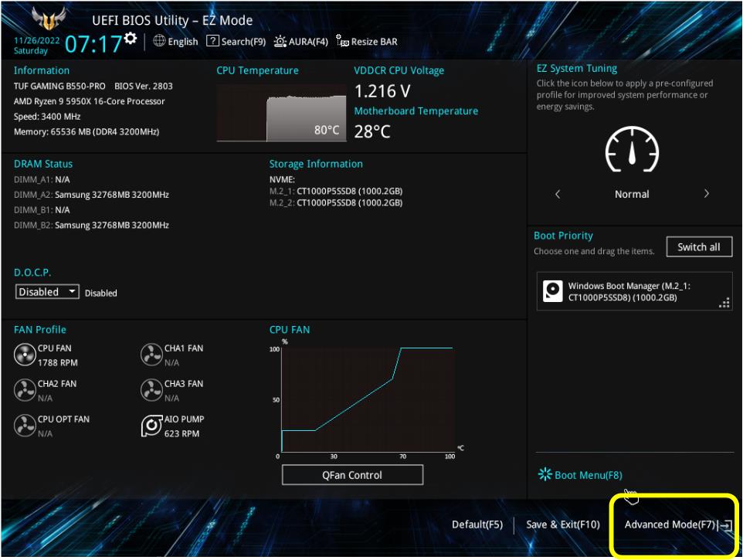The width and height of the screenshot is (743, 560).
Task: Click the Boot Menu star icon
Action: point(545,474)
